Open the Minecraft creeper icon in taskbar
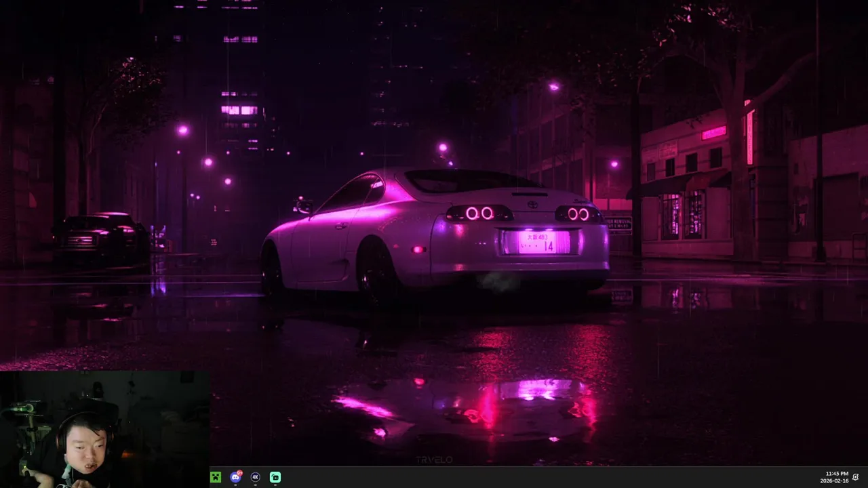The height and width of the screenshot is (488, 868). (215, 477)
